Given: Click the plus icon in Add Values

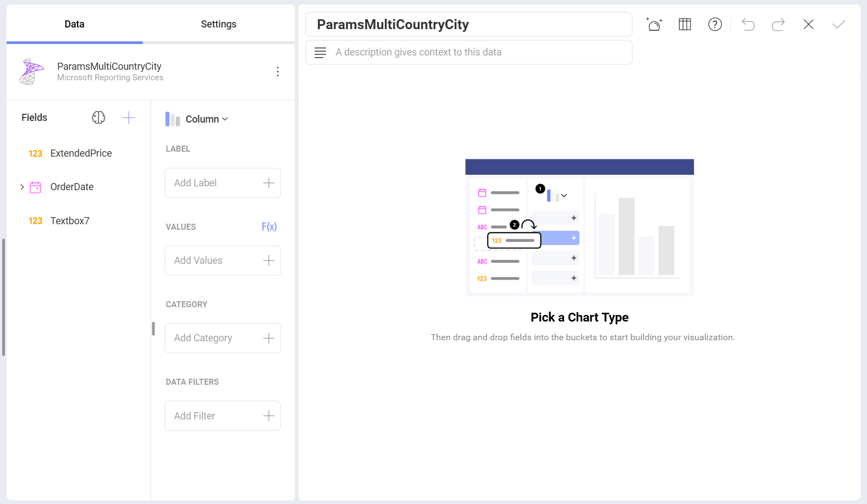Looking at the screenshot, I should pyautogui.click(x=269, y=261).
